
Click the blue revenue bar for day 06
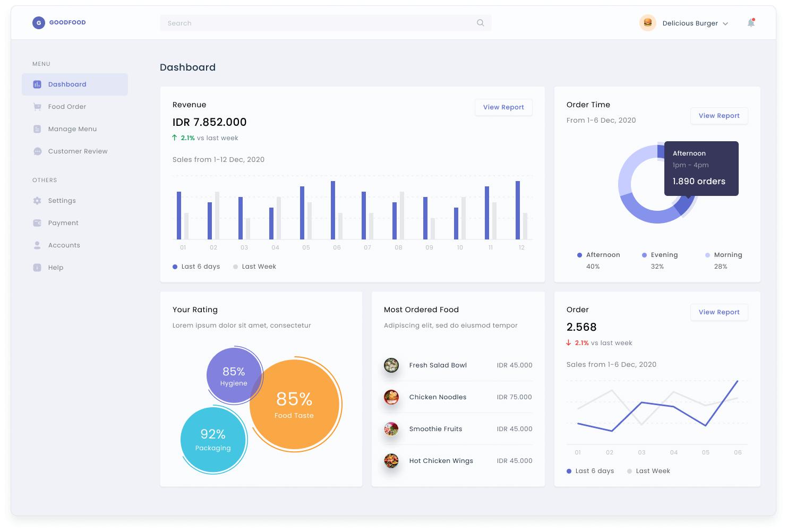coord(333,210)
